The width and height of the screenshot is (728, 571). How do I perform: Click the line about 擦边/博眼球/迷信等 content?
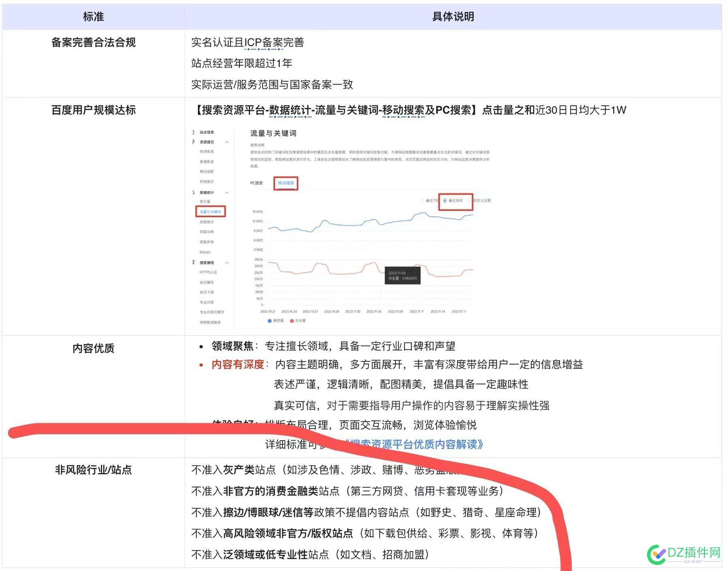pos(366,513)
